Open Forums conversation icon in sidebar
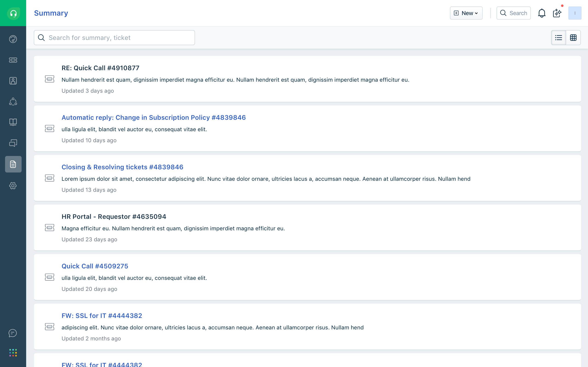The width and height of the screenshot is (588, 367). [x=13, y=143]
